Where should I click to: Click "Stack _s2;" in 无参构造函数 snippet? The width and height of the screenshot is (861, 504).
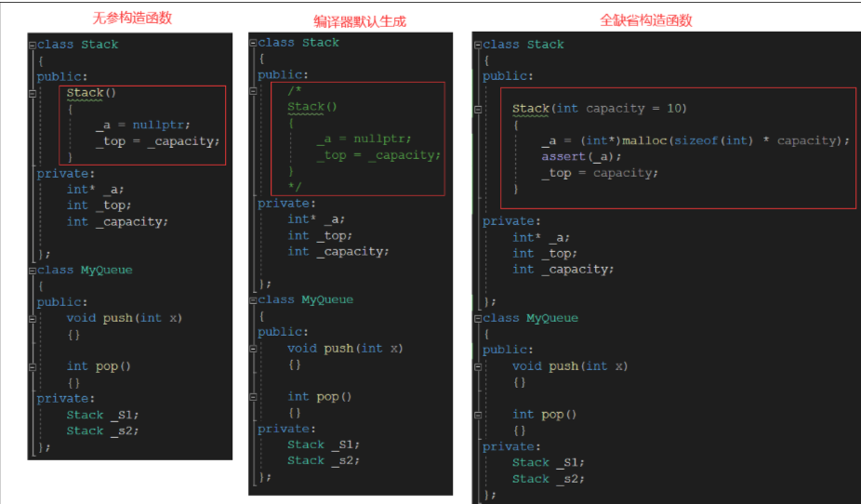pos(102,431)
